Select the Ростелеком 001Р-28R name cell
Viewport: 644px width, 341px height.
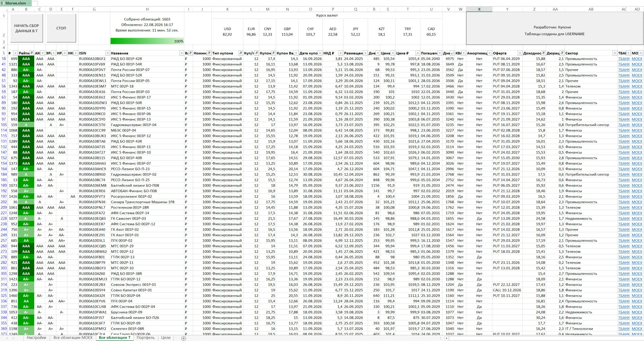point(147,208)
